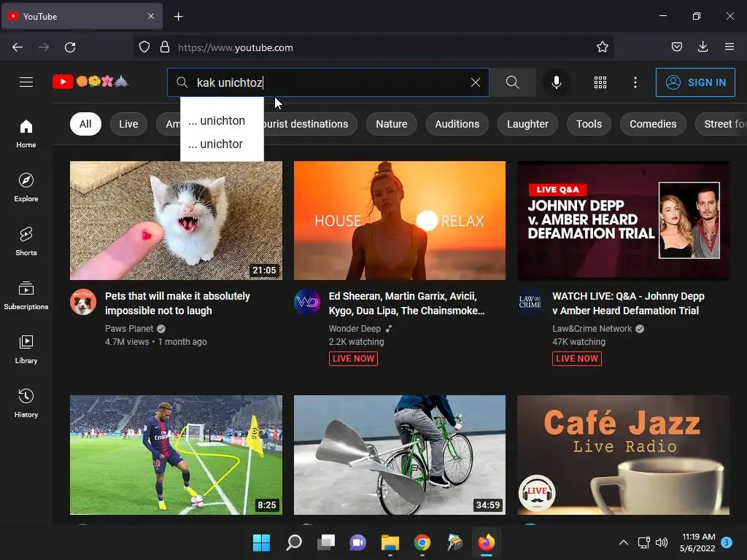The width and height of the screenshot is (747, 560).
Task: Open the shield tracking protection icon
Action: coord(144,47)
